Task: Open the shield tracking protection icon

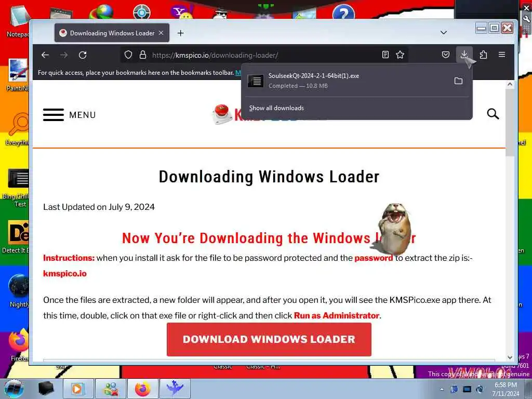Action: pyautogui.click(x=128, y=55)
